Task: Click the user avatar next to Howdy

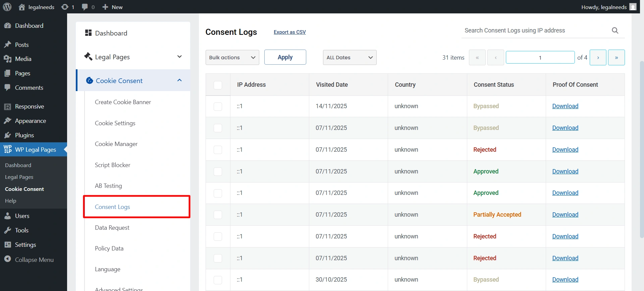Action: point(633,7)
